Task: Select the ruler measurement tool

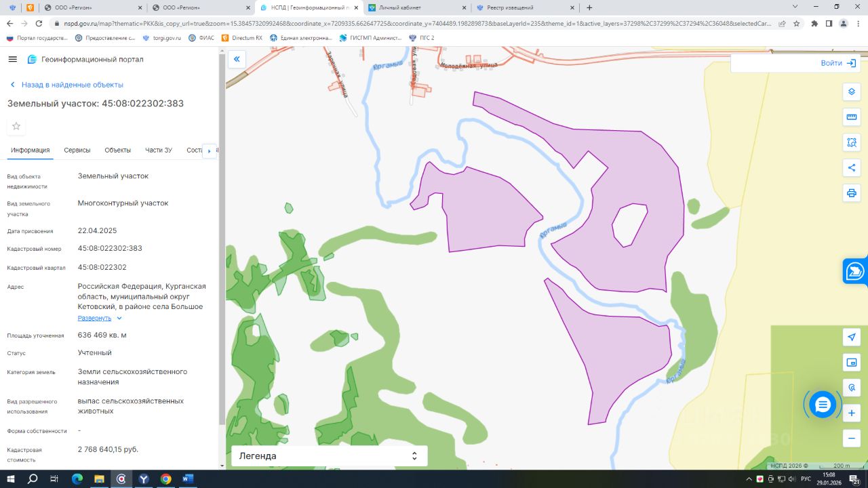Action: (852, 117)
